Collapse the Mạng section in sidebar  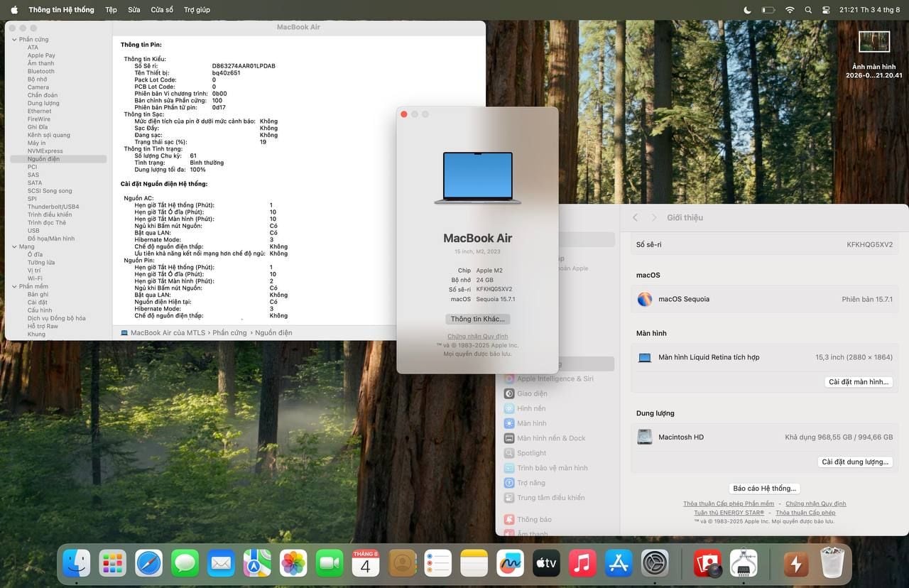point(13,246)
